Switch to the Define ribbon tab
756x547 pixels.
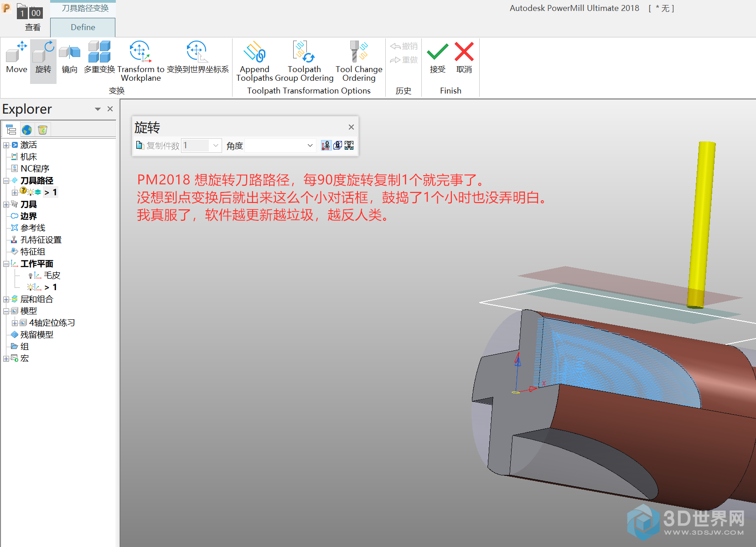click(83, 27)
